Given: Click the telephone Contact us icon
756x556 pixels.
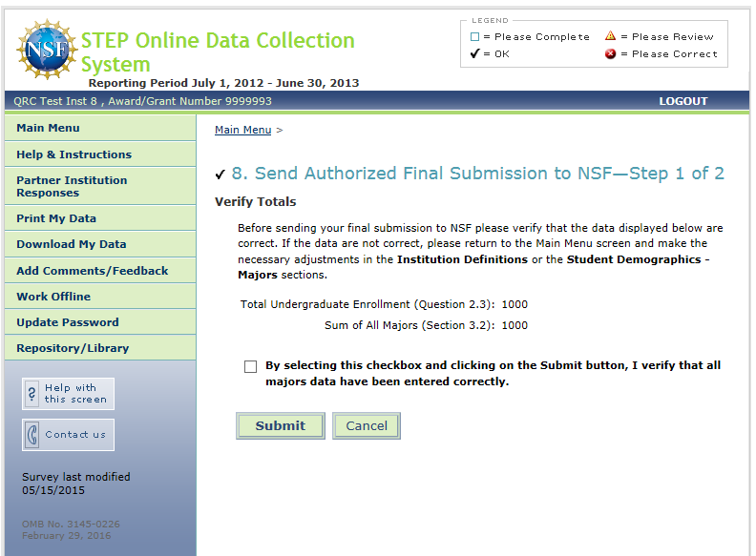Looking at the screenshot, I should (x=31, y=435).
